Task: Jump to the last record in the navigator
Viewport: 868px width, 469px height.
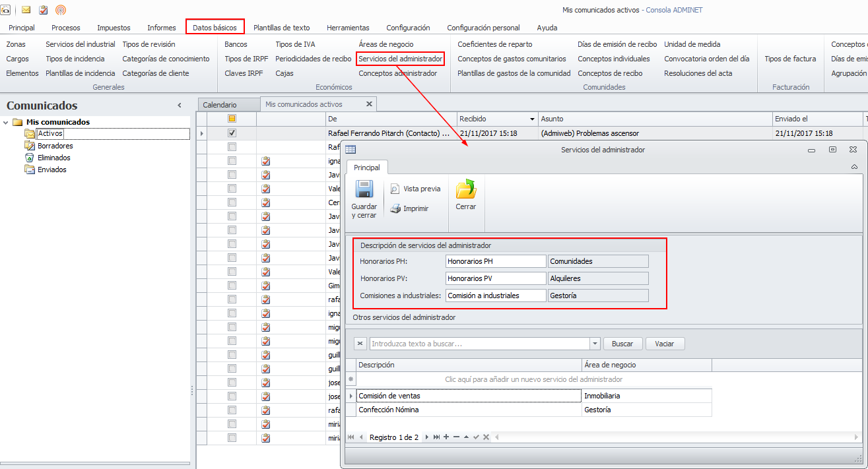Action: click(x=436, y=437)
